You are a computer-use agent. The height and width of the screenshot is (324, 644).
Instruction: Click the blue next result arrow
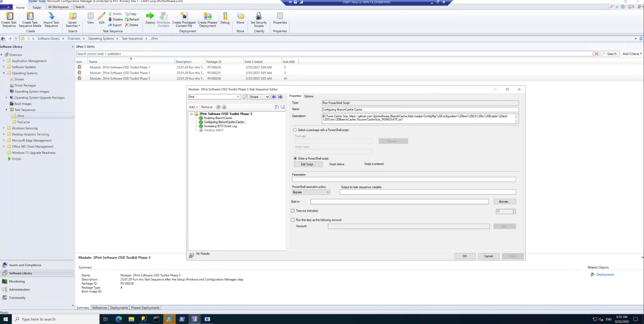[x=280, y=97]
